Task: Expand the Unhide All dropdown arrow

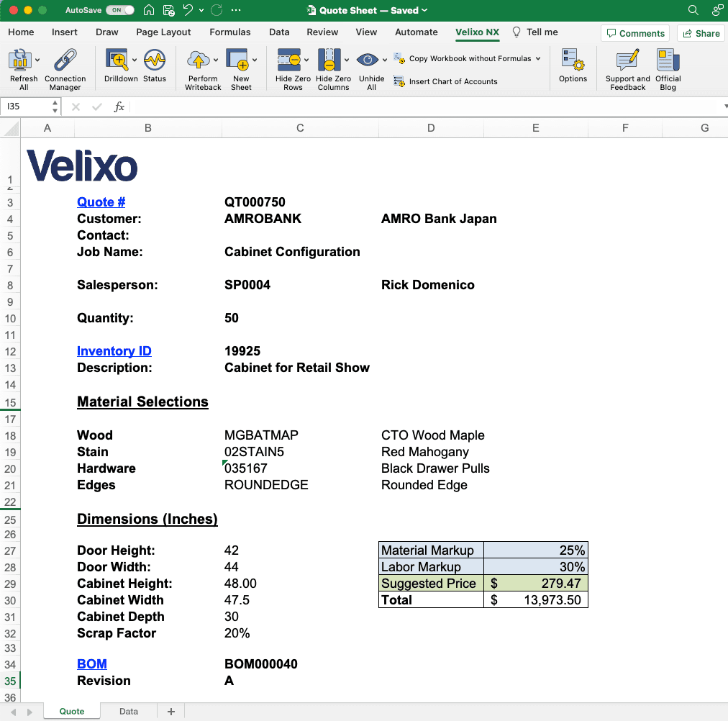Action: (x=384, y=60)
